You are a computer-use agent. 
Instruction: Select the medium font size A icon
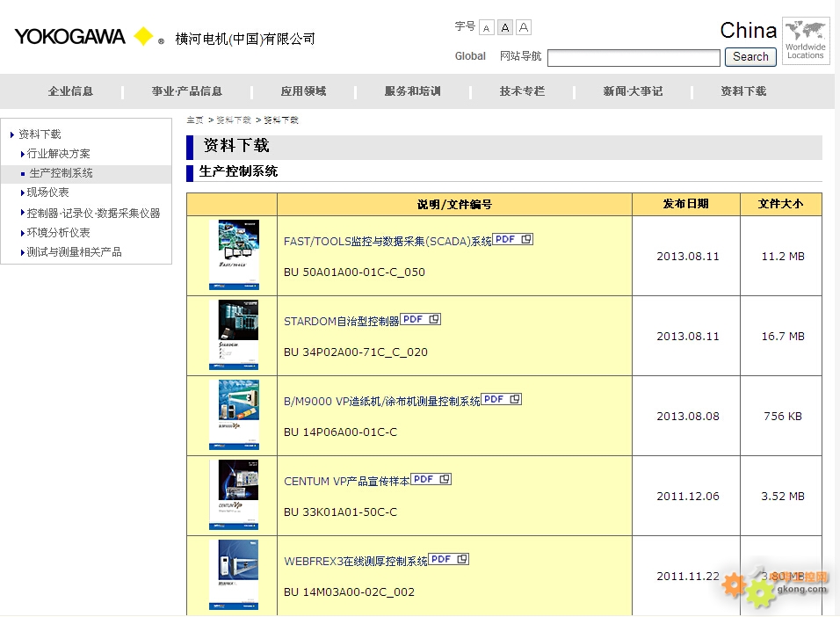[505, 27]
